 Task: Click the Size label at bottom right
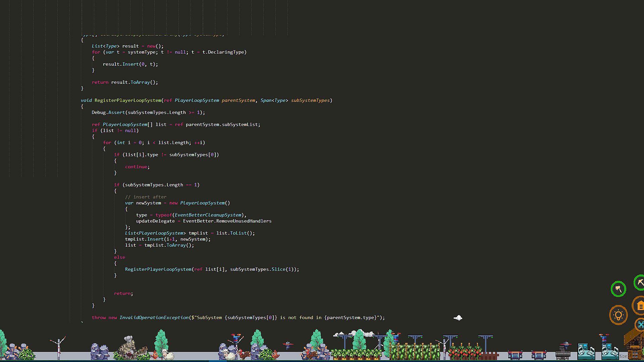point(623,356)
